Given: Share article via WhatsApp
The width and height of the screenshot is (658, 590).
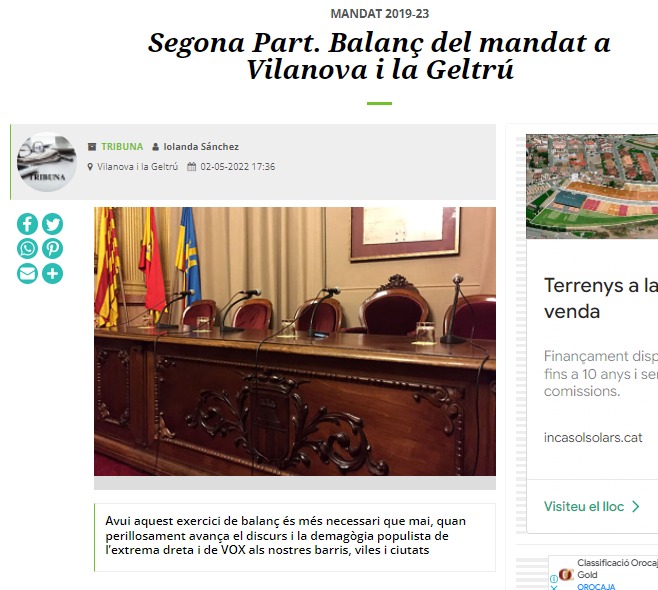Looking at the screenshot, I should pyautogui.click(x=27, y=248).
